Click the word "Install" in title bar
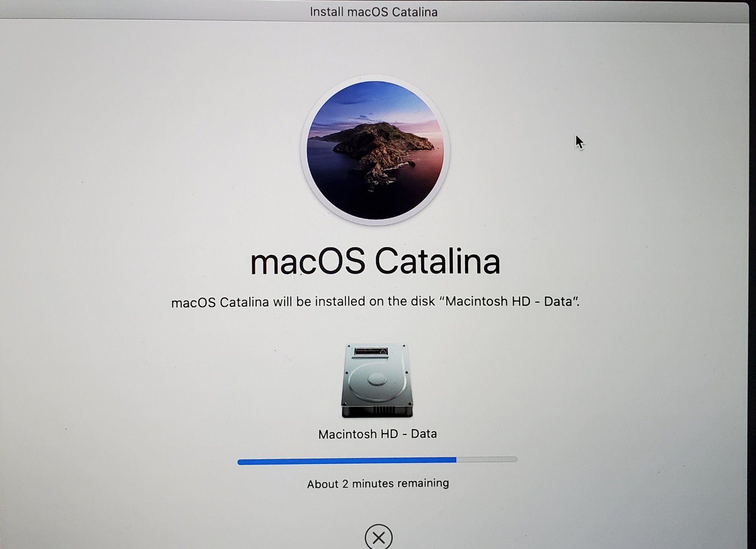 pyautogui.click(x=327, y=12)
